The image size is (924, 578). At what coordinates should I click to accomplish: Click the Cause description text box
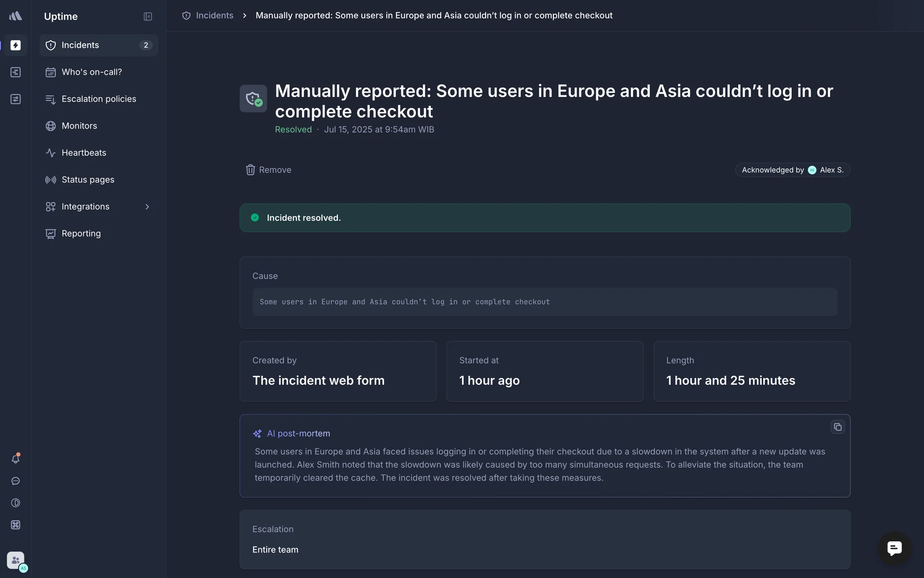click(x=544, y=302)
